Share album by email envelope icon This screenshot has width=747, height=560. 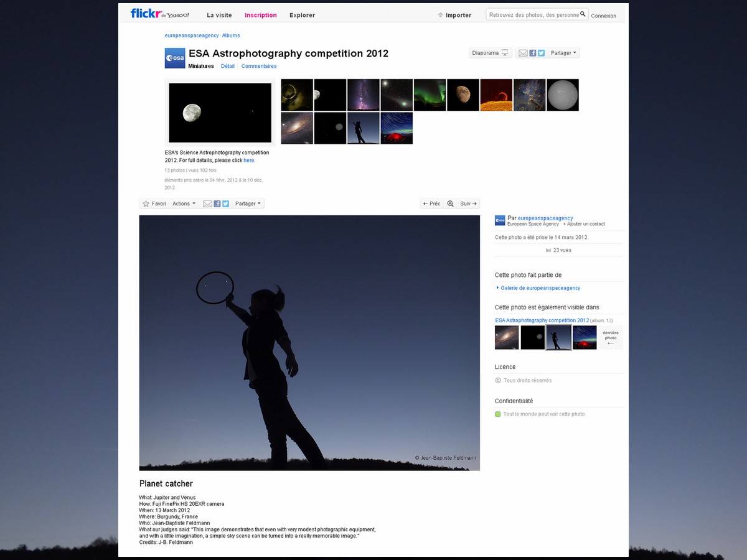(523, 53)
